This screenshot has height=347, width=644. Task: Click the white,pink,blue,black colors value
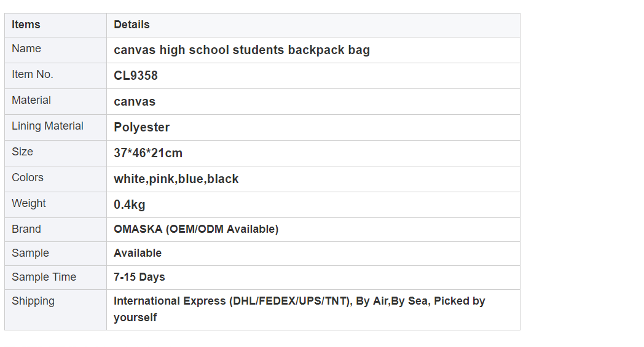click(176, 179)
